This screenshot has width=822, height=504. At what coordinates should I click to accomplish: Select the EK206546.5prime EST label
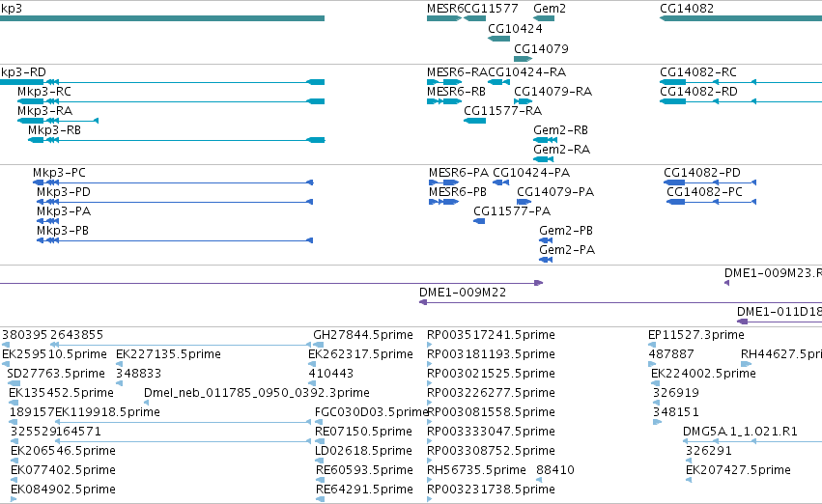(63, 451)
